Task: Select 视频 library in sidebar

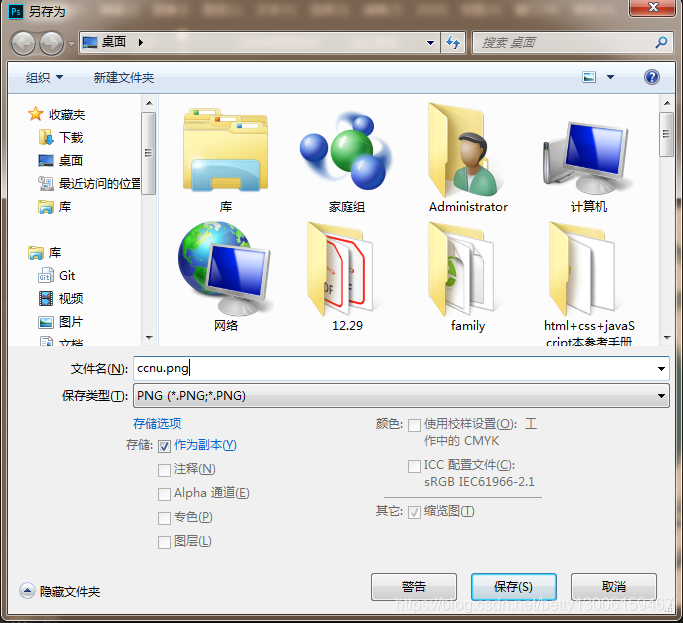Action: [x=61, y=298]
